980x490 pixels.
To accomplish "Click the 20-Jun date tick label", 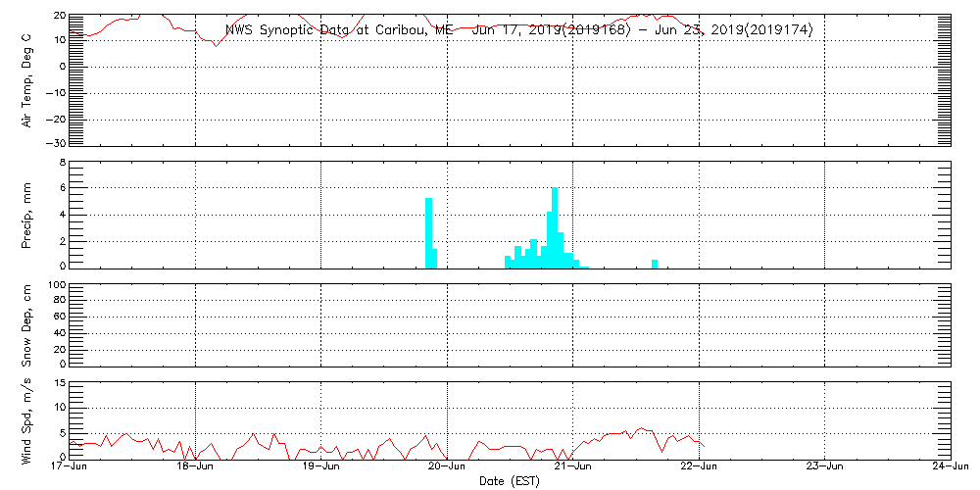I will [447, 468].
